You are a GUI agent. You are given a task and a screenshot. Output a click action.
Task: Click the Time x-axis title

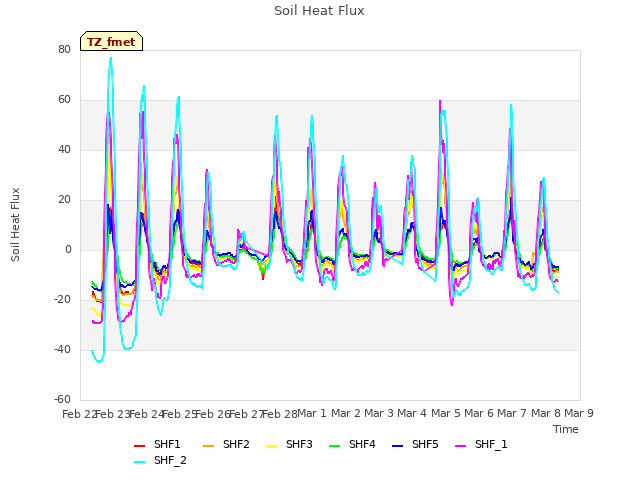(566, 429)
